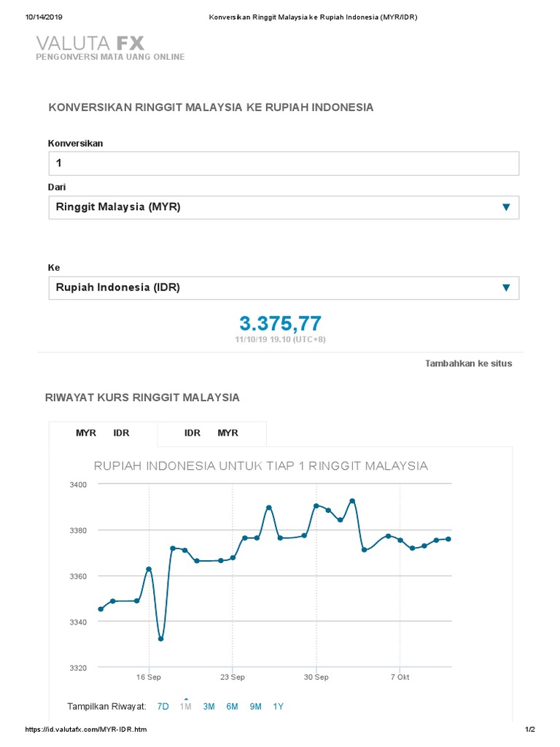Viewport: 560px width, 747px height.
Task: Switch history to 9M
Action: [x=255, y=706]
